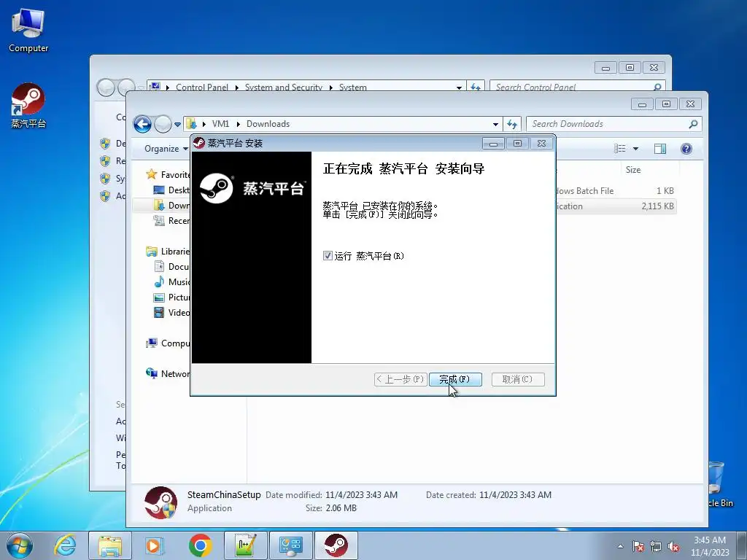Click the Steam logo in installer banner

coord(216,188)
